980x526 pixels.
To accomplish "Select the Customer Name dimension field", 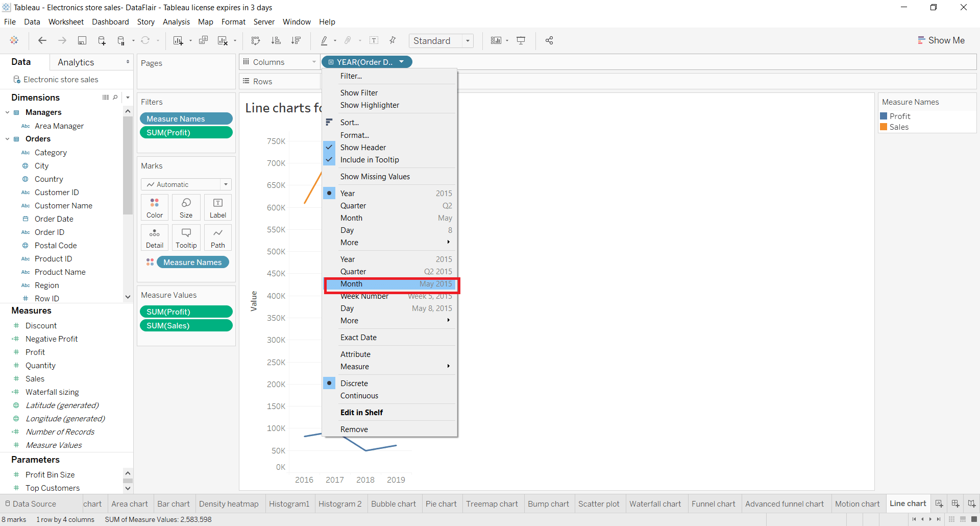I will click(x=63, y=205).
